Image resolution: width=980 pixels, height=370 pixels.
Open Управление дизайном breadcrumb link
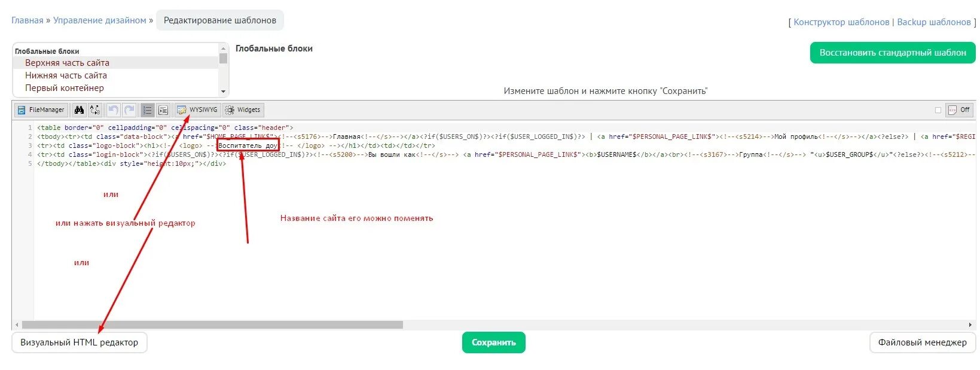100,20
